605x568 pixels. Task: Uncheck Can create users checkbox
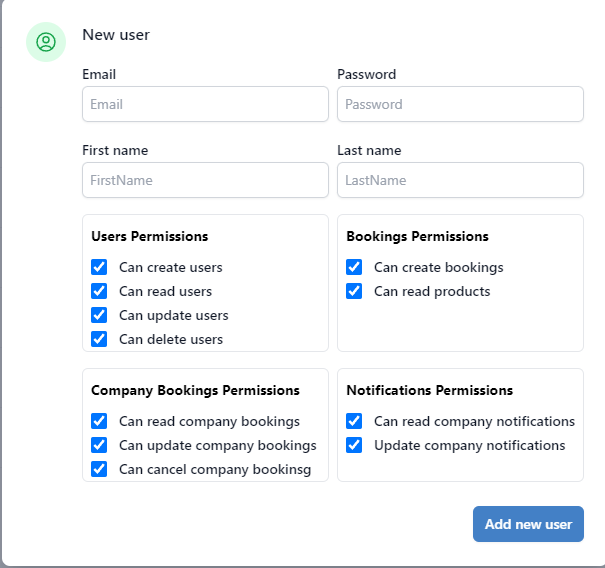99,267
